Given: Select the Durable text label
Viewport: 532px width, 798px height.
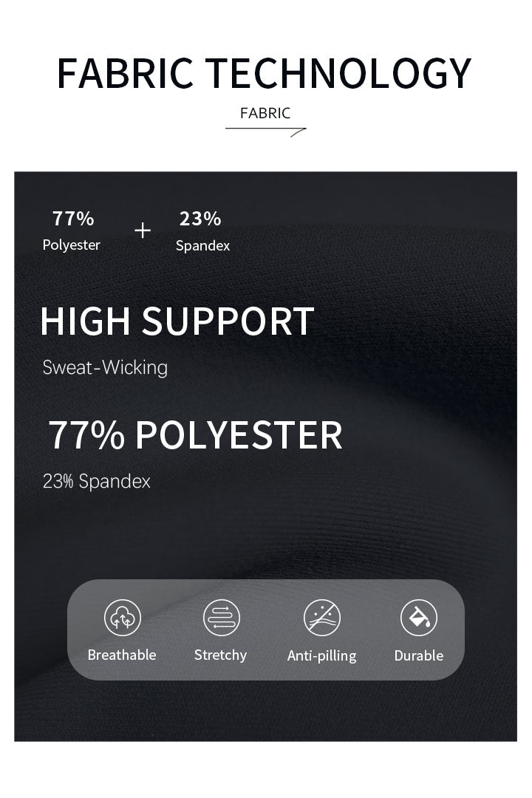Looking at the screenshot, I should [x=419, y=656].
